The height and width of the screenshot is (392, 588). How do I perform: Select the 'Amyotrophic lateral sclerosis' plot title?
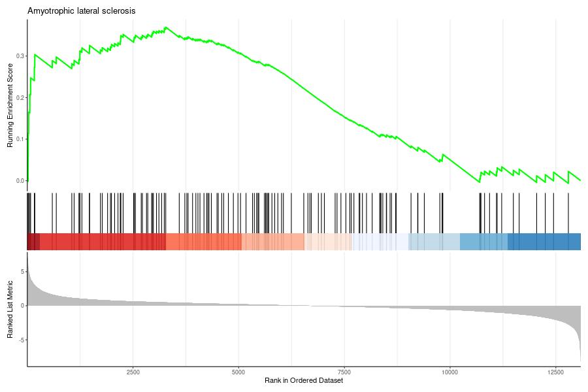pos(82,11)
